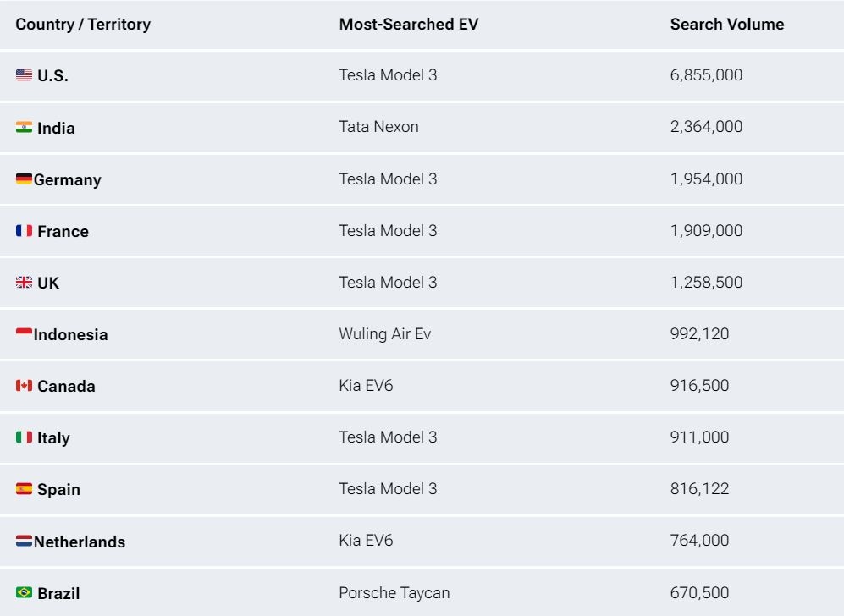The image size is (844, 616).
Task: Click the U.S. flag icon
Action: click(24, 74)
